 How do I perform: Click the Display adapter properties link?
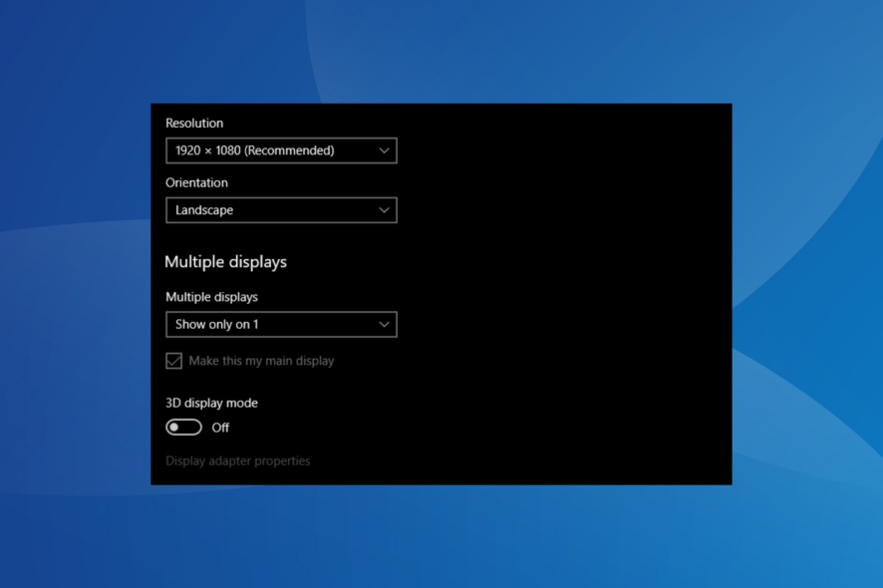[x=237, y=460]
